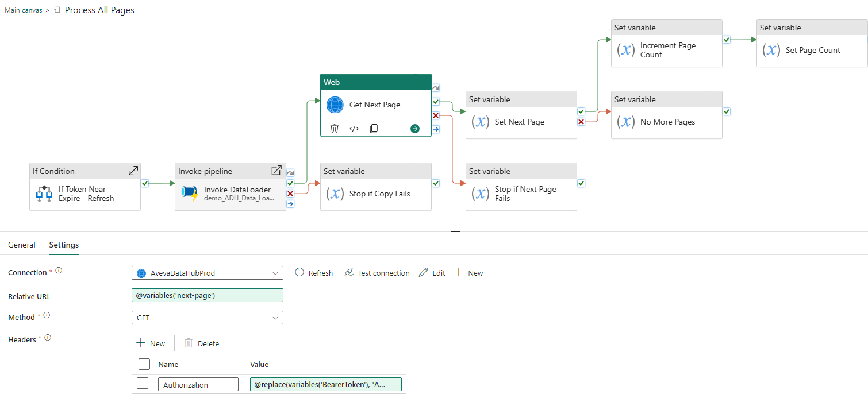Open the Invoke pipeline in new view
The height and width of the screenshot is (398, 868).
click(x=276, y=171)
